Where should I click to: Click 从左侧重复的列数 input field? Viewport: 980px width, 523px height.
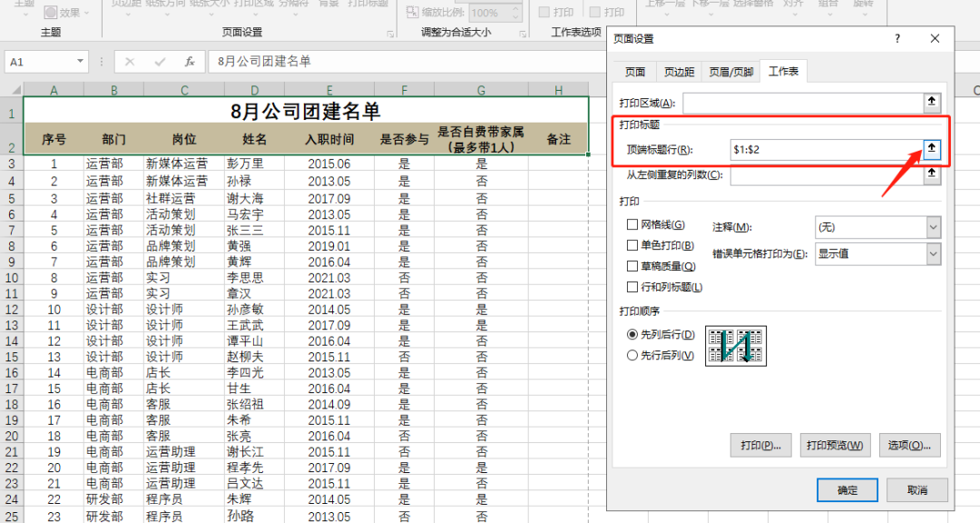click(x=828, y=174)
